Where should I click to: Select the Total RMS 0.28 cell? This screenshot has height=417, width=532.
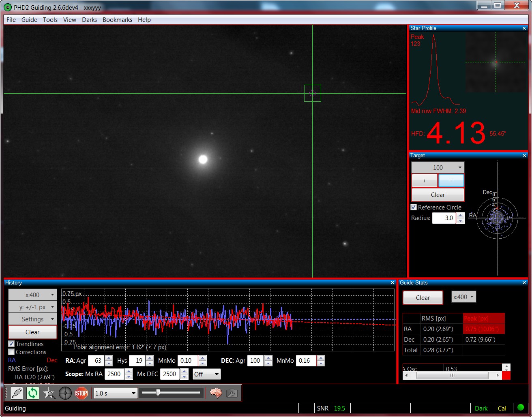pos(442,350)
